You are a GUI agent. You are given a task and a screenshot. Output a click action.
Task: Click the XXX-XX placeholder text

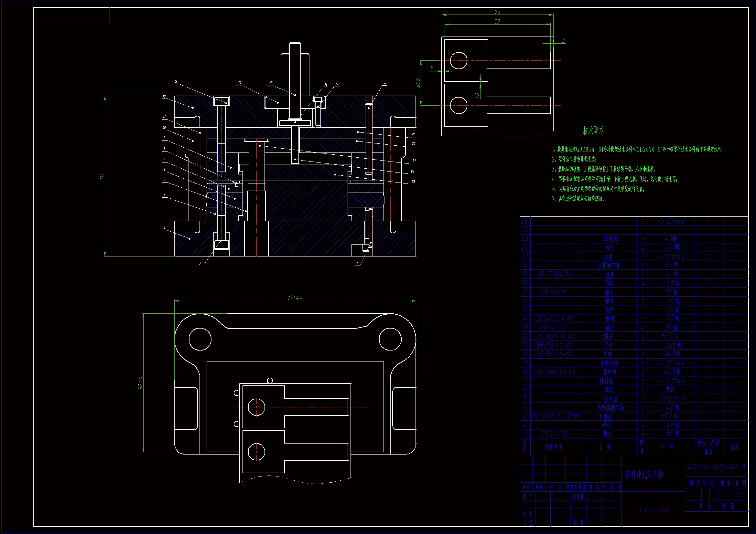click(653, 511)
